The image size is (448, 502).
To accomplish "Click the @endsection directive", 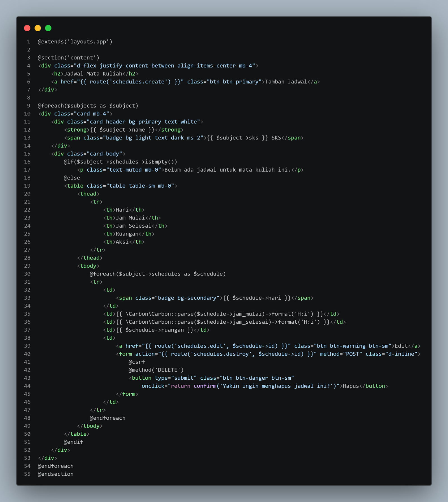I will point(56,474).
